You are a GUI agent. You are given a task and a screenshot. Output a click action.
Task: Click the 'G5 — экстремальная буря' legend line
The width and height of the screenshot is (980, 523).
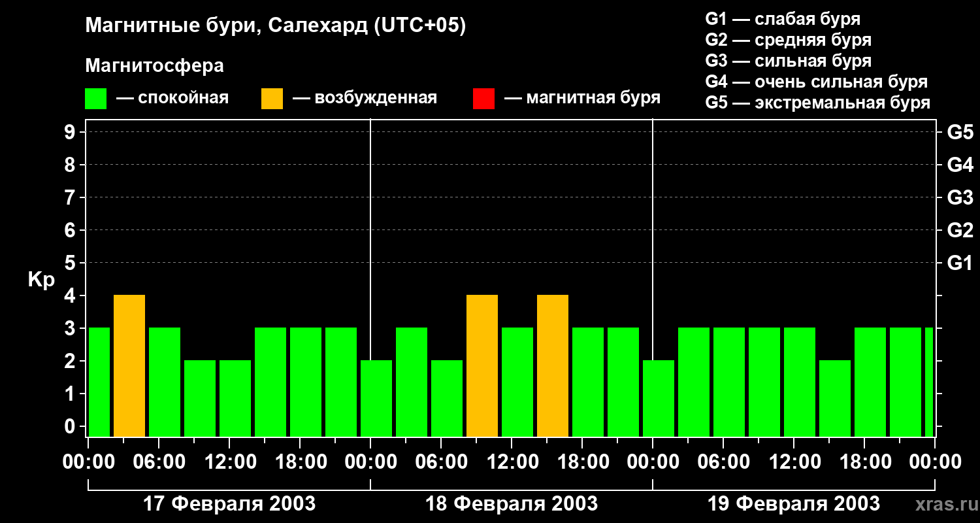click(x=818, y=103)
